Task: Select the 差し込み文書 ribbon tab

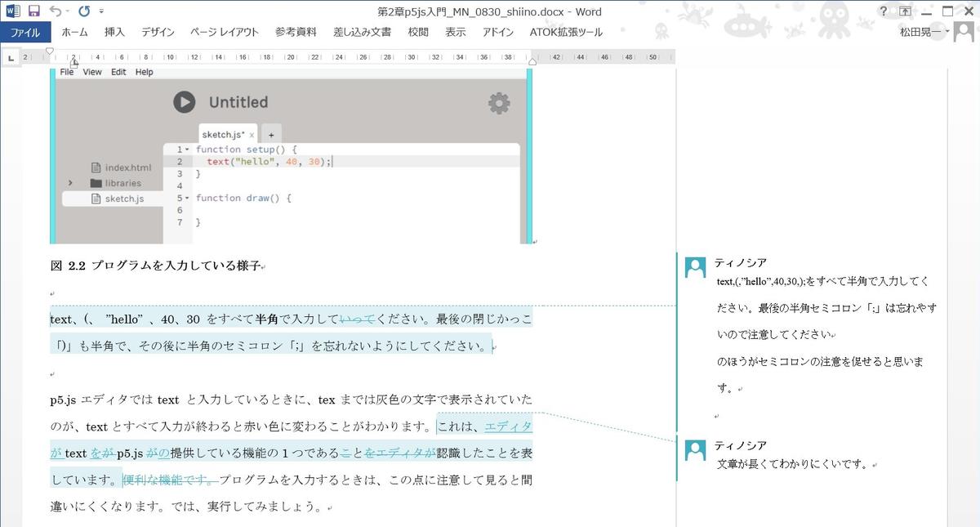Action: pyautogui.click(x=362, y=33)
